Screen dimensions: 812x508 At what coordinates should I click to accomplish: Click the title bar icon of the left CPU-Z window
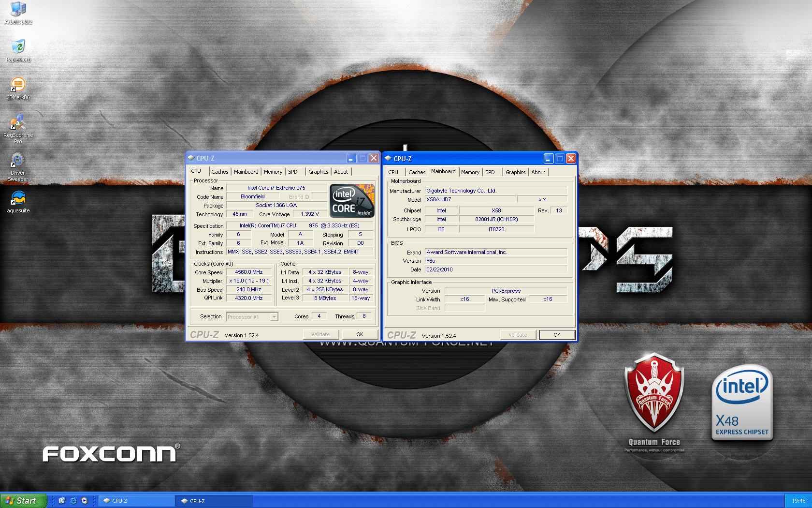191,158
